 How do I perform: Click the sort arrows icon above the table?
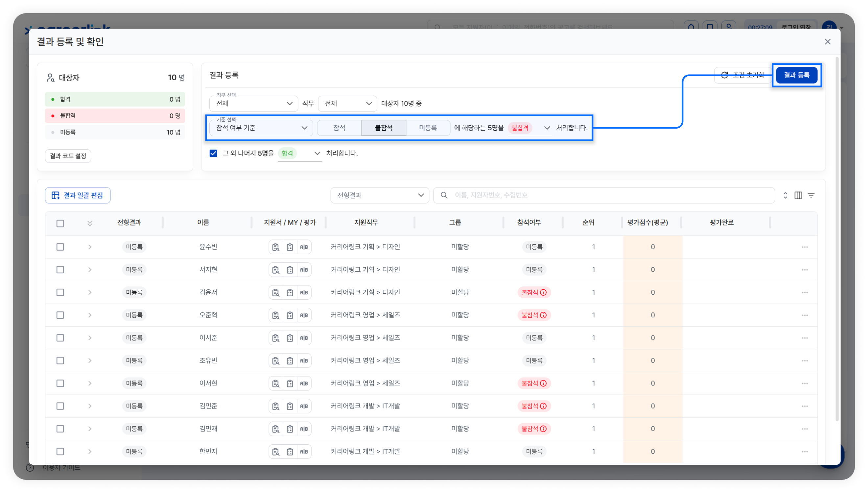(x=785, y=195)
